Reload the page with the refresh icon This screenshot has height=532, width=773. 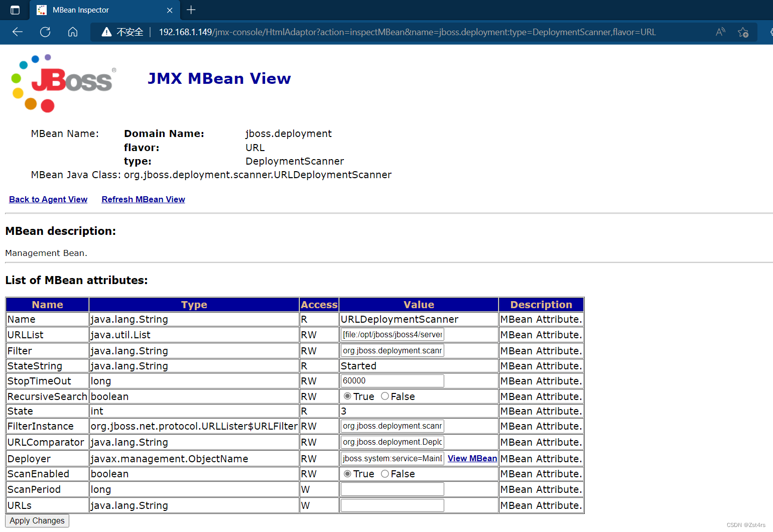tap(45, 32)
